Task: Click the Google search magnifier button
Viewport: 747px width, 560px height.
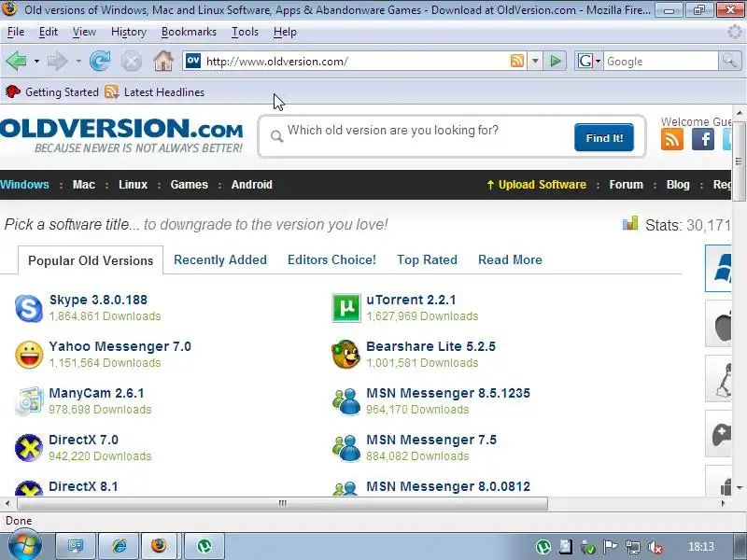Action: tap(729, 61)
